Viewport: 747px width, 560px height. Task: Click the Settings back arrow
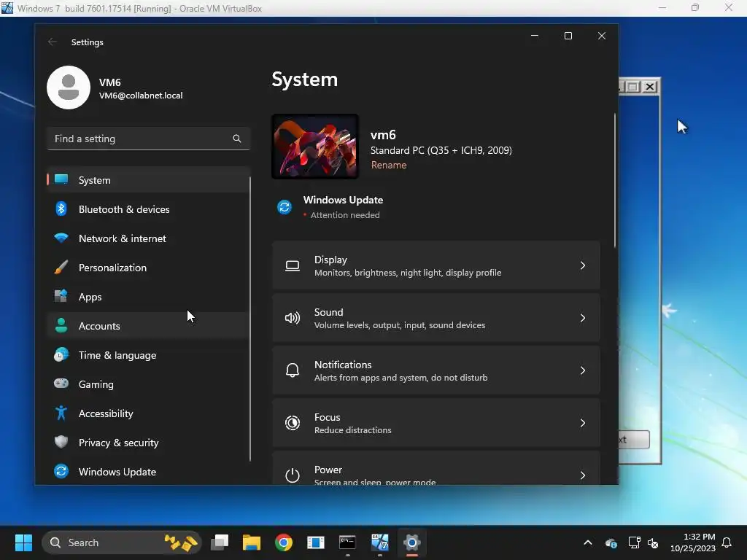click(53, 42)
